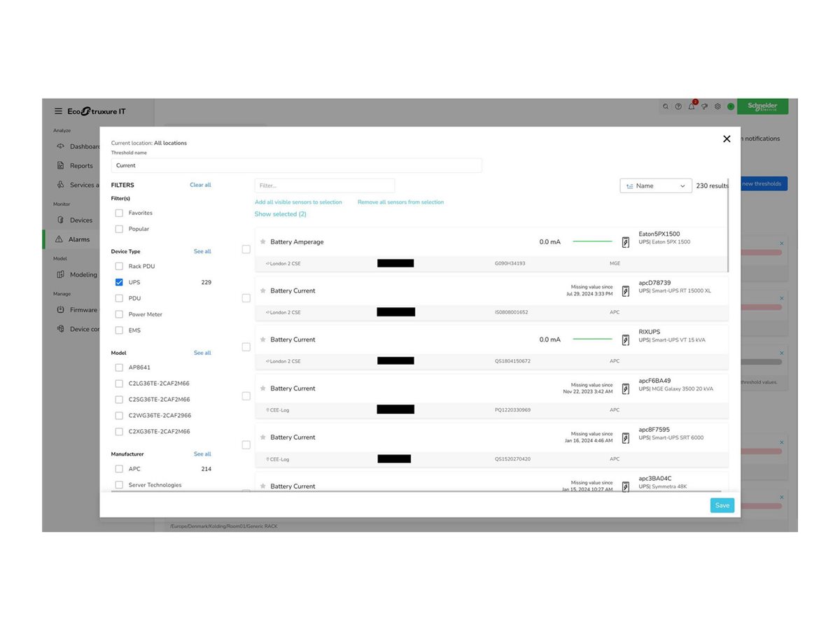Check the APC manufacturer filter
Viewport: 840px width, 630px height.
pos(119,469)
